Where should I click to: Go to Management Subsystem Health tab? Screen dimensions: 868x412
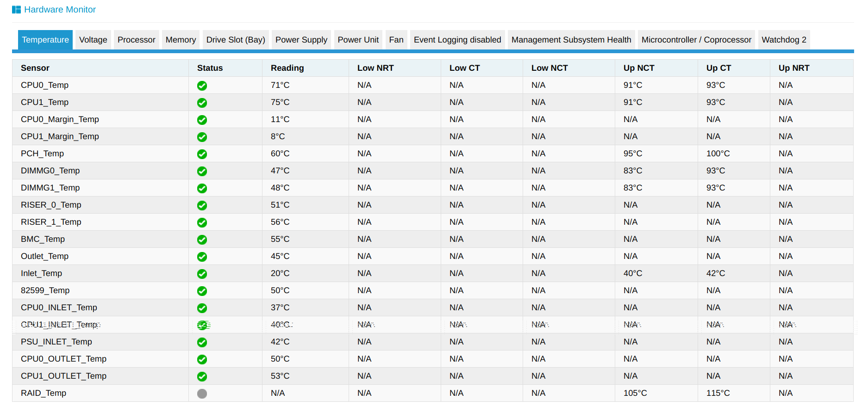pyautogui.click(x=571, y=40)
